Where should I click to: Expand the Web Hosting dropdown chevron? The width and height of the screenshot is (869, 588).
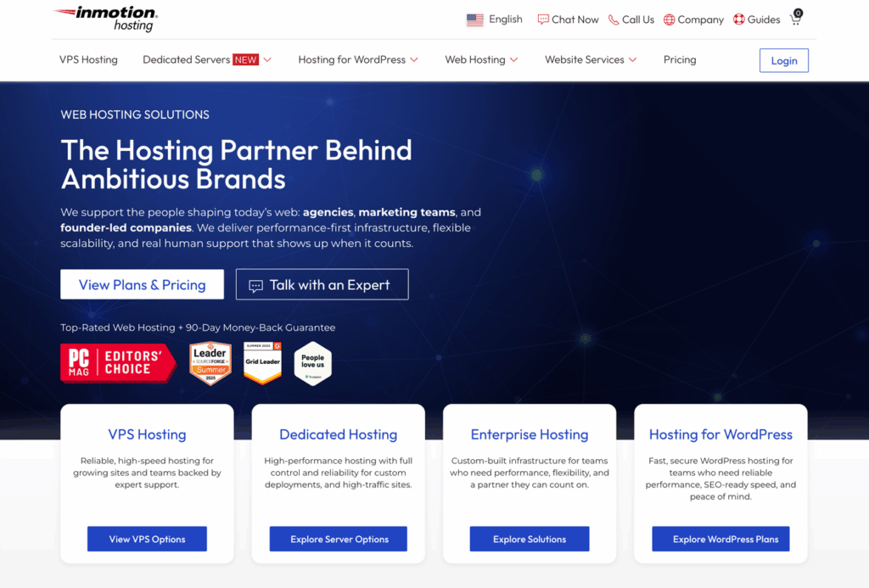(513, 60)
